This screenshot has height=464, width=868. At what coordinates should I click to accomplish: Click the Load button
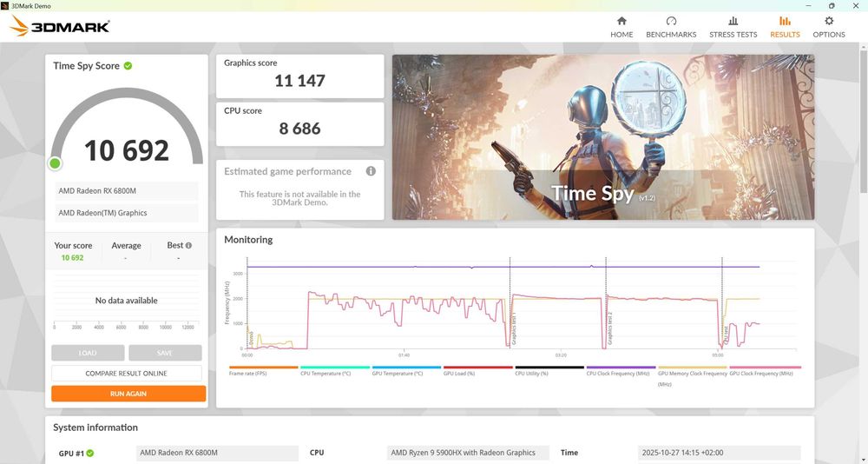88,353
